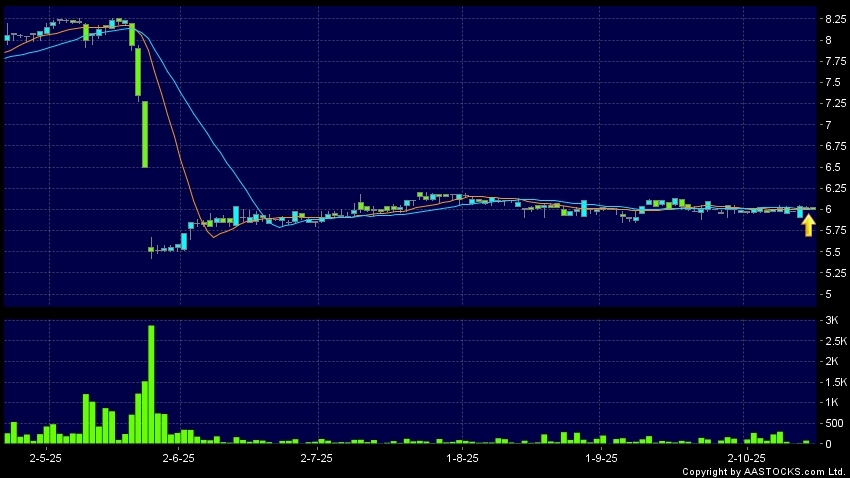Click the 1-8-25 date on time axis

460,457
